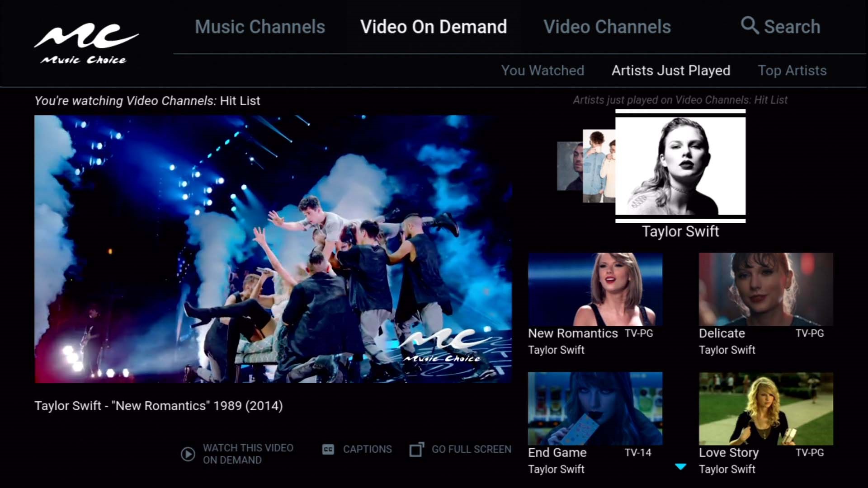
Task: Switch to the Video Channels tab
Action: coord(607,27)
